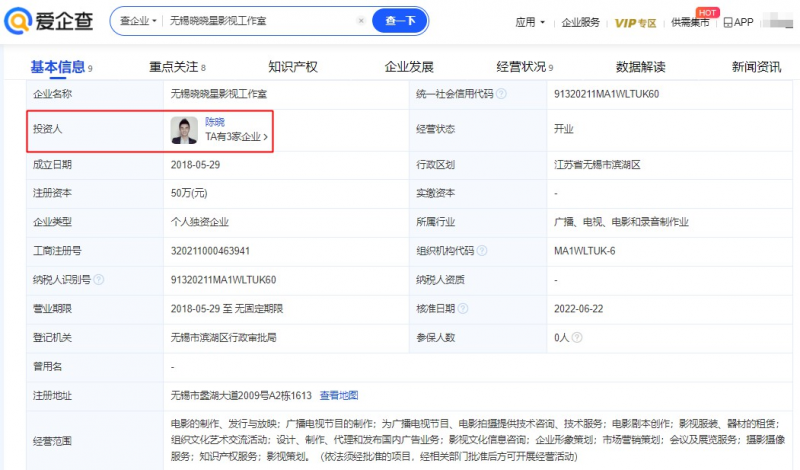Click investor 陈晓's avatar photo
The width and height of the screenshot is (800, 470).
[184, 130]
